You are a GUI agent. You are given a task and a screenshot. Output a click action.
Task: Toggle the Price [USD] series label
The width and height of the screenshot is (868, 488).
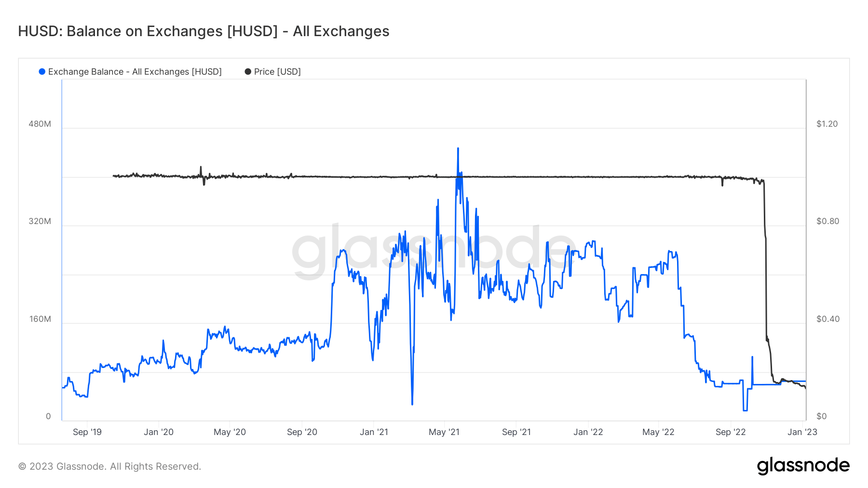pos(277,72)
